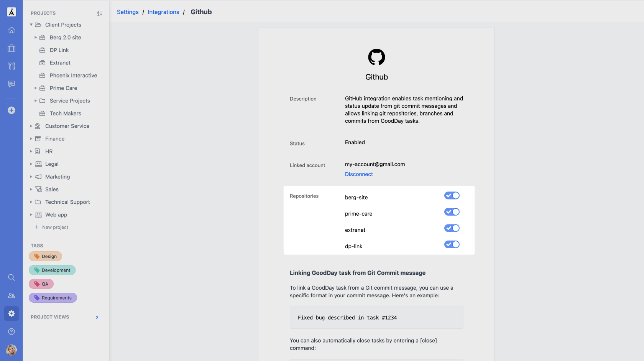Expand the Technical Support arrow
The height and width of the screenshot is (361, 644).
[x=31, y=202]
